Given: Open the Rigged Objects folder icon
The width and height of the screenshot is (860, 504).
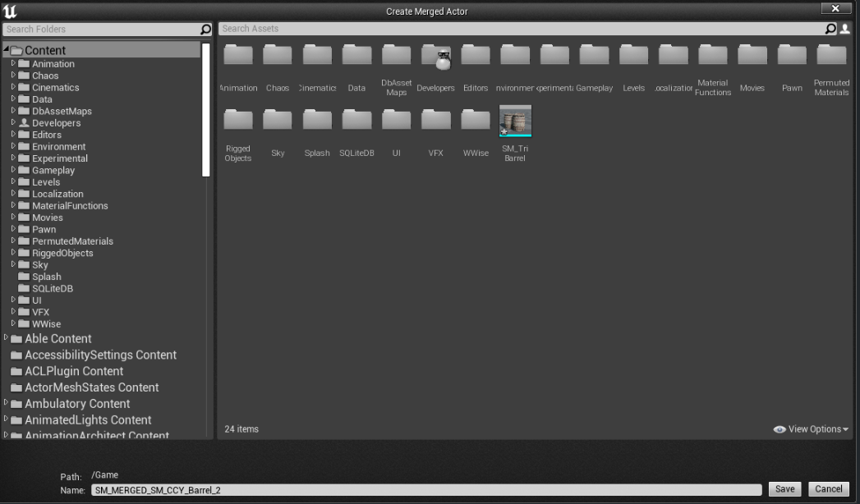Looking at the screenshot, I should pyautogui.click(x=238, y=120).
